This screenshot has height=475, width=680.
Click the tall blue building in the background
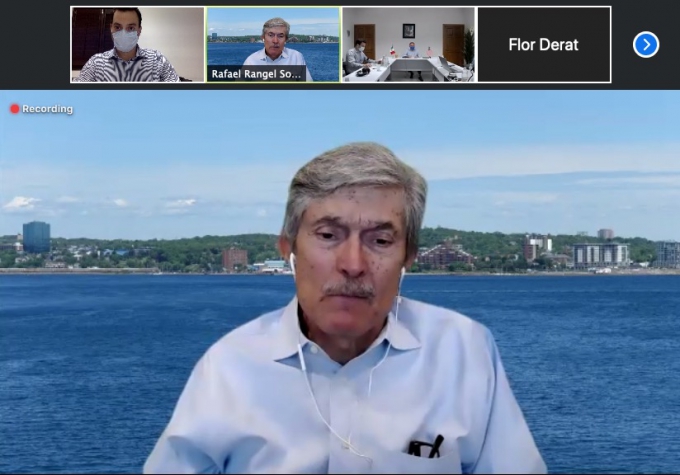36,237
